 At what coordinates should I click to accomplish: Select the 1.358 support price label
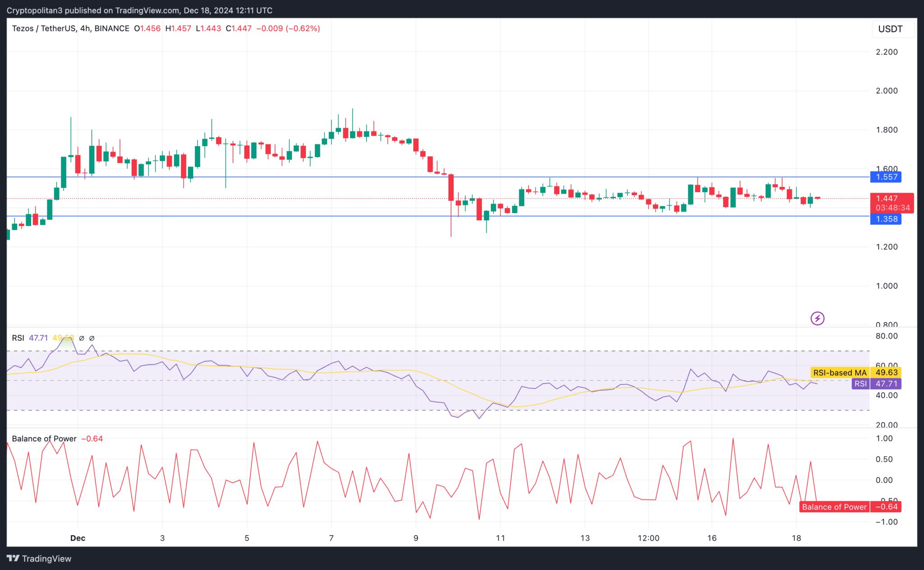coord(886,219)
